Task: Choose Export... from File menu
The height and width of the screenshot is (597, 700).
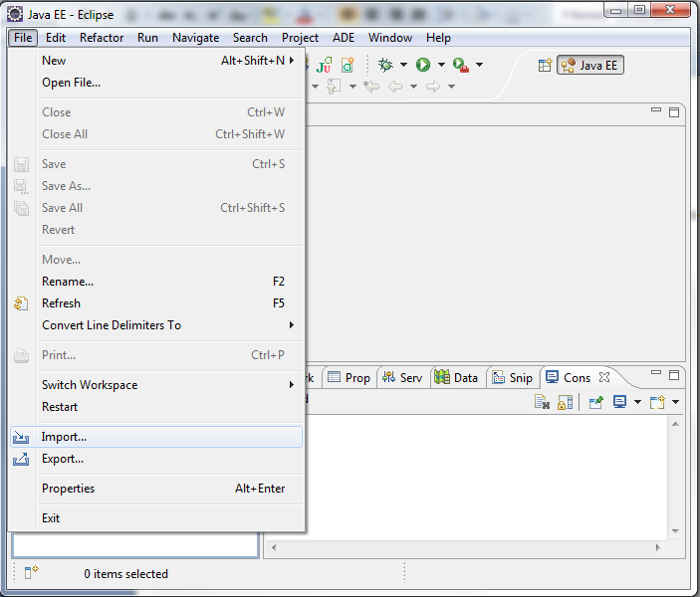Action: pos(156,459)
